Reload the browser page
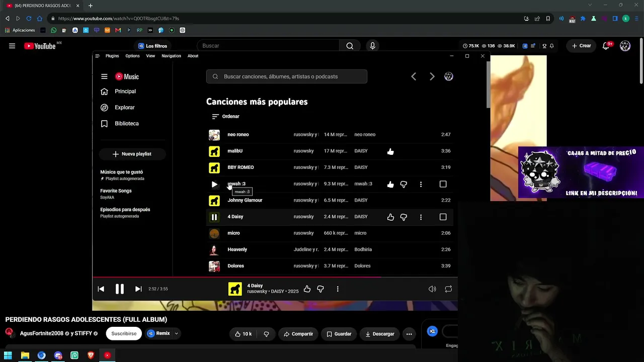 (29, 19)
